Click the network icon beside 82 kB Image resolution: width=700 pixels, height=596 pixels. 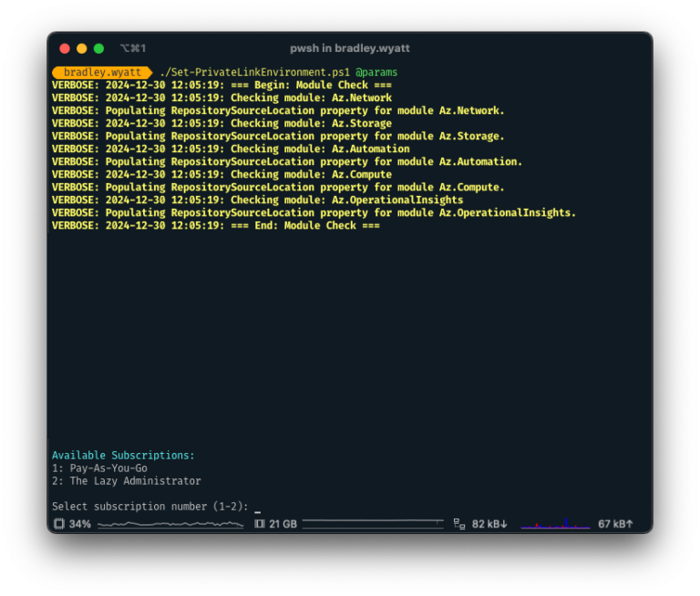coord(459,524)
